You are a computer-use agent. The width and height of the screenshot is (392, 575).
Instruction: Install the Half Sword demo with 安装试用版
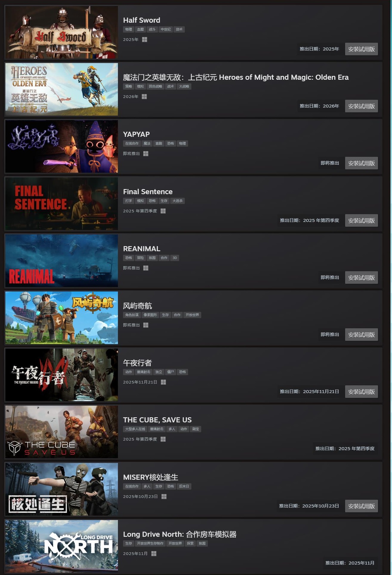[361, 49]
